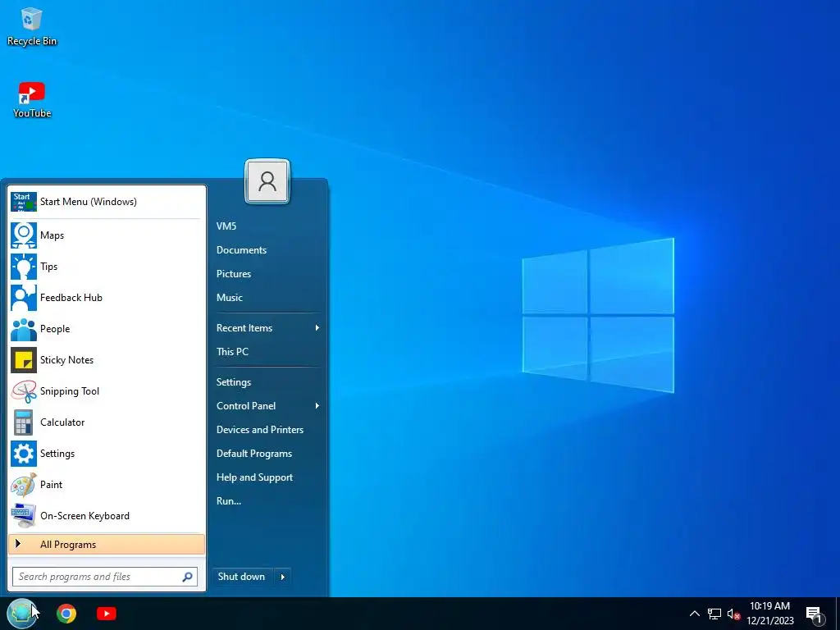Expand Recent Items submenu arrow
The image size is (840, 630).
click(317, 328)
